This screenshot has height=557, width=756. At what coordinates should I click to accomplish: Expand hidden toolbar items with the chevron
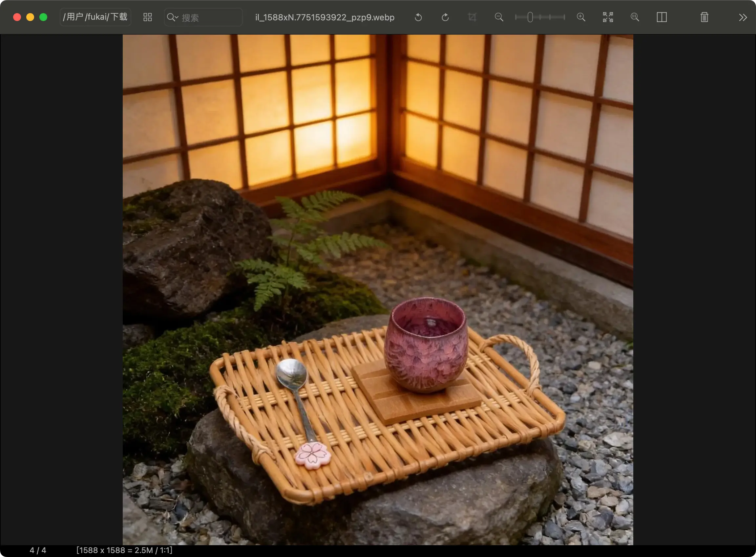pyautogui.click(x=743, y=17)
